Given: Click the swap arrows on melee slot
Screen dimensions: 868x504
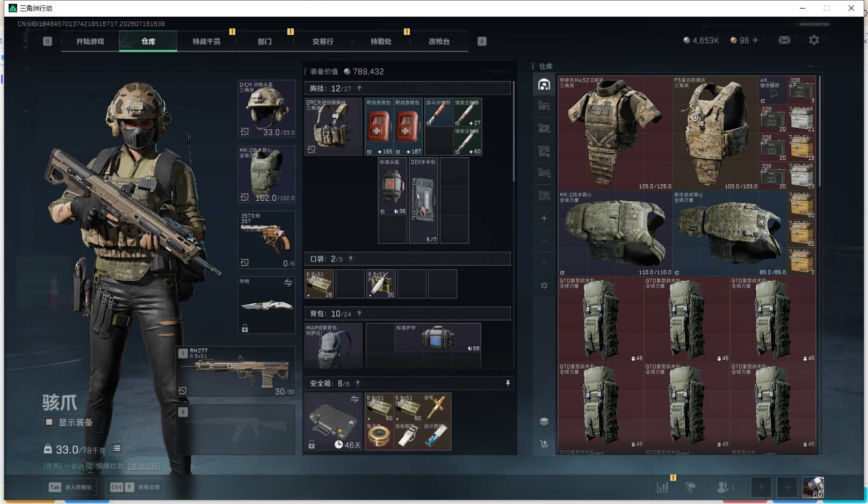Looking at the screenshot, I should pyautogui.click(x=288, y=282).
